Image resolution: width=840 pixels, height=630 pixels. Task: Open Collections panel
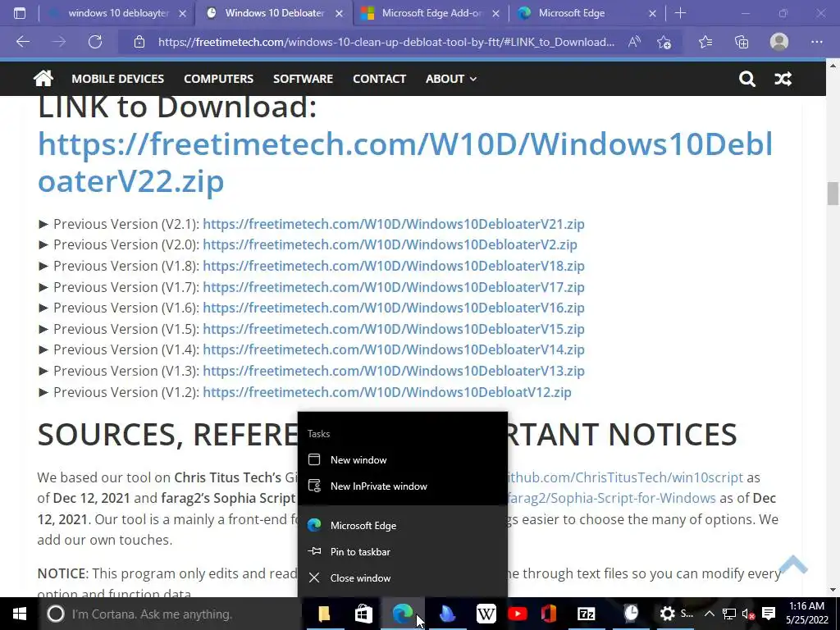(742, 42)
